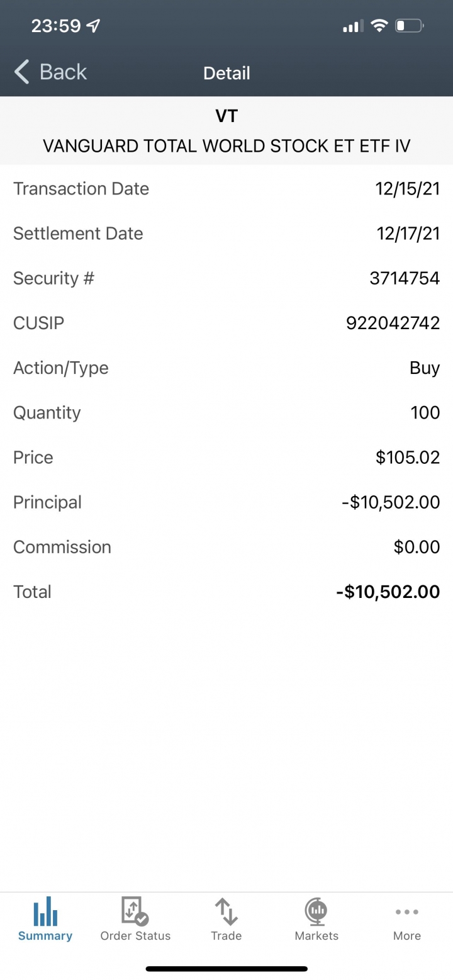453x980 pixels.
Task: Tap the Back chevron arrow
Action: coord(21,72)
